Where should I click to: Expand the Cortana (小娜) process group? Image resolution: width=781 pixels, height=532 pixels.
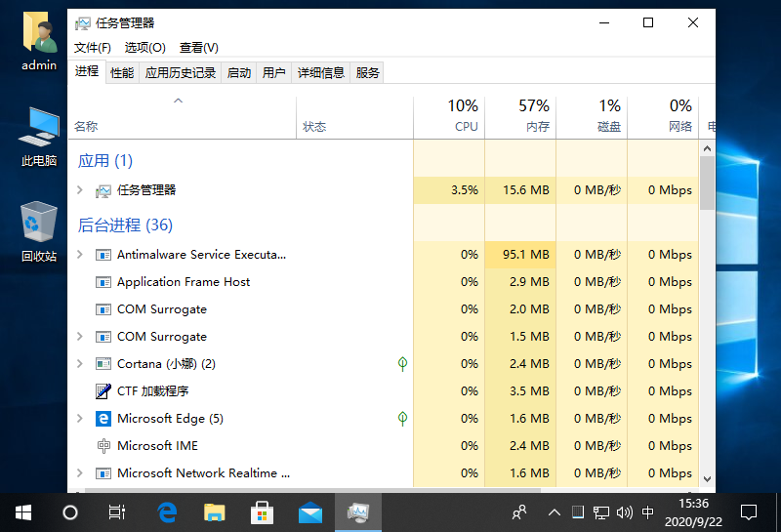(80, 364)
